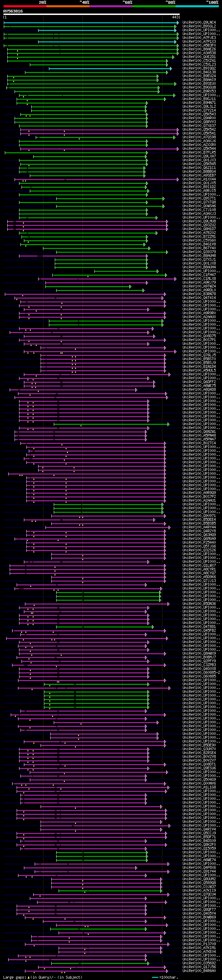The width and height of the screenshot is (222, 980).
Task: Click the UniRef100_Q6Z1C1 label
Action: pyautogui.click(x=199, y=168)
